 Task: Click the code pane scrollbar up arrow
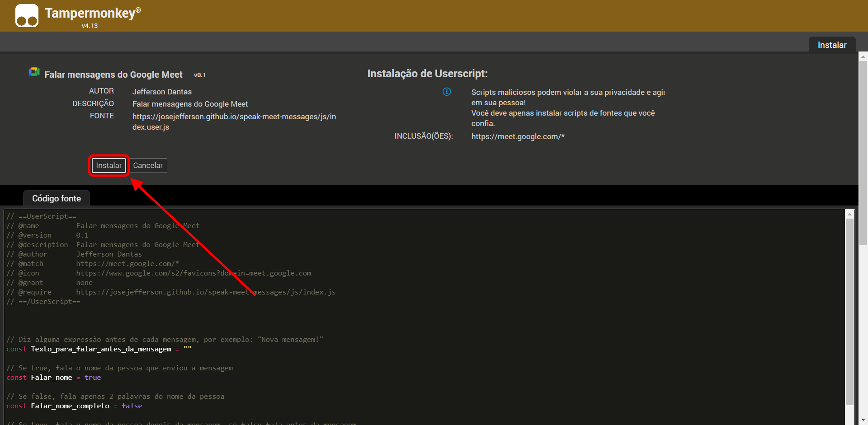click(849, 215)
